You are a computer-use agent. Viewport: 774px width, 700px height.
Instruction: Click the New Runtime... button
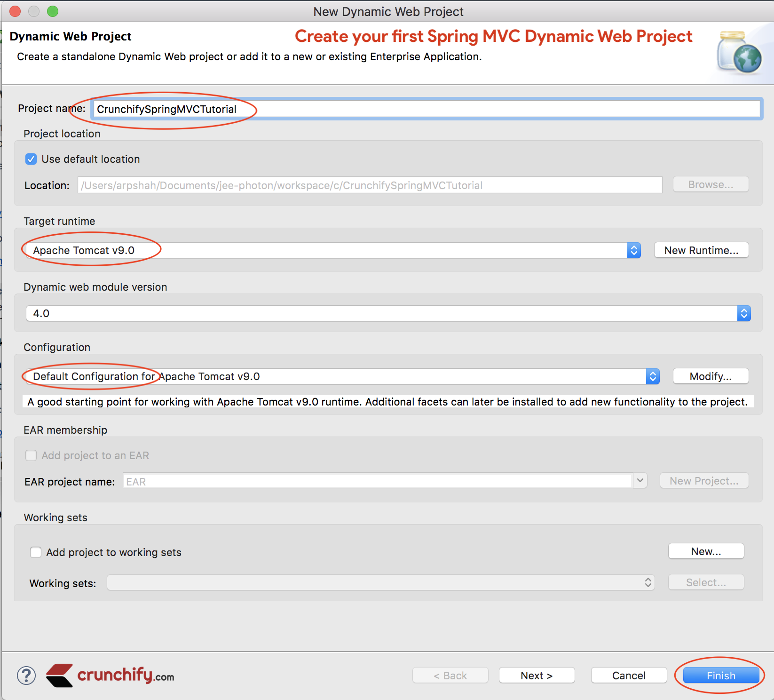(701, 250)
